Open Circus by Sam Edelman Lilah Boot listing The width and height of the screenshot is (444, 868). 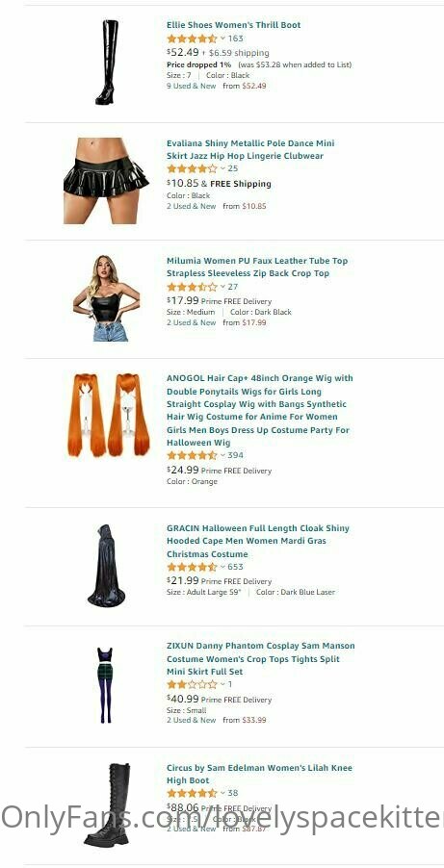pyautogui.click(x=259, y=774)
